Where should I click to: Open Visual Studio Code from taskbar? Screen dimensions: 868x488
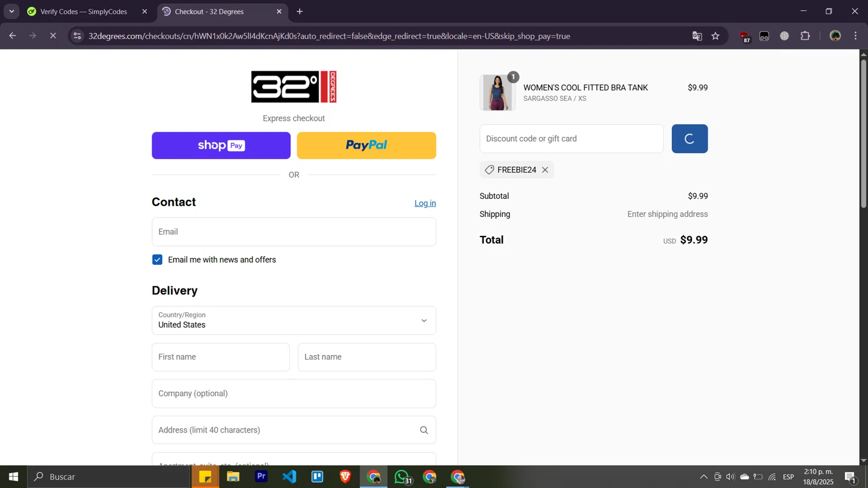coord(289,477)
